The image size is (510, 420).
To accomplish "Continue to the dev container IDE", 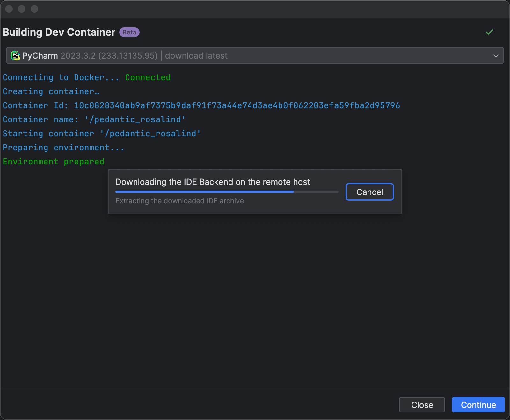I will [x=478, y=405].
